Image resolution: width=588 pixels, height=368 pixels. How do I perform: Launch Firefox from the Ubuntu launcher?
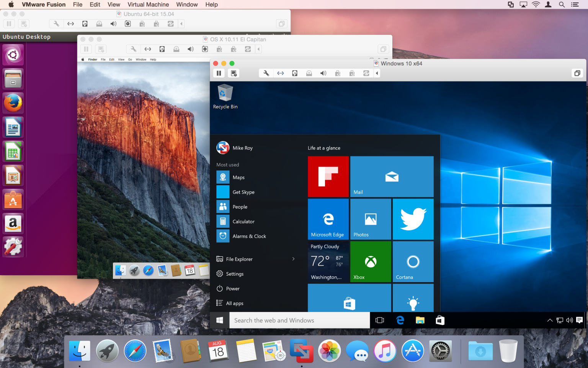click(x=13, y=103)
